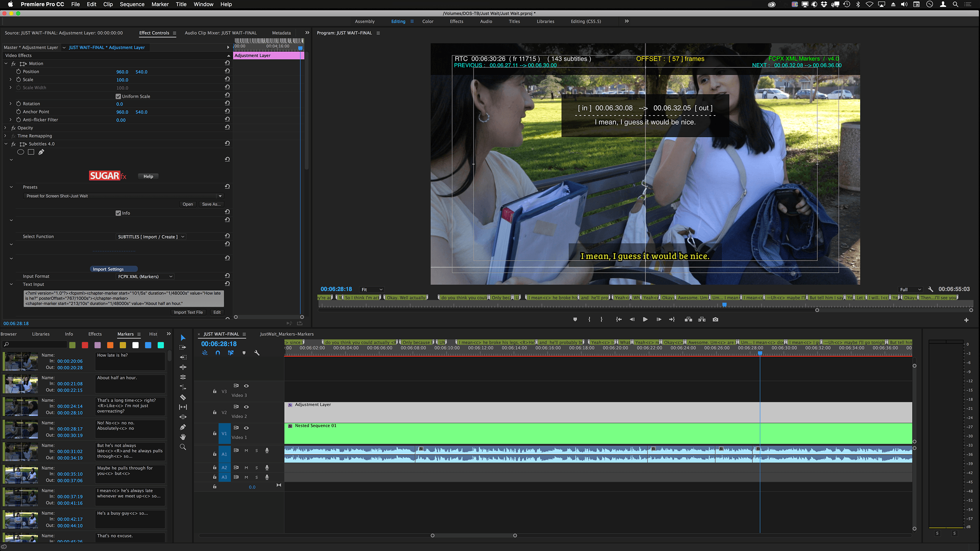Select the Razor tool in the timeline toolbar
Viewport: 980px width, 551px height.
pyautogui.click(x=183, y=398)
